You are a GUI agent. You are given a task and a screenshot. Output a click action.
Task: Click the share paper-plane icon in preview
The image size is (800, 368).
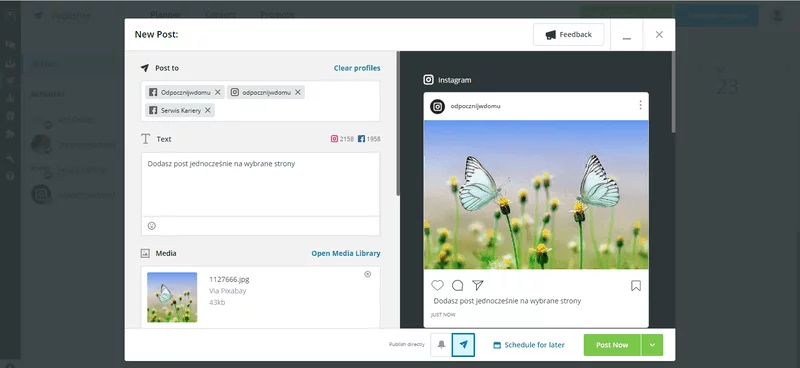pos(478,285)
